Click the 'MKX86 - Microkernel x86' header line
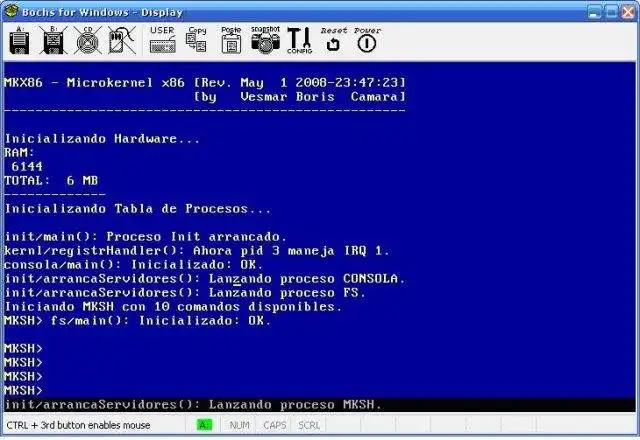This screenshot has height=440, width=640. 205,82
